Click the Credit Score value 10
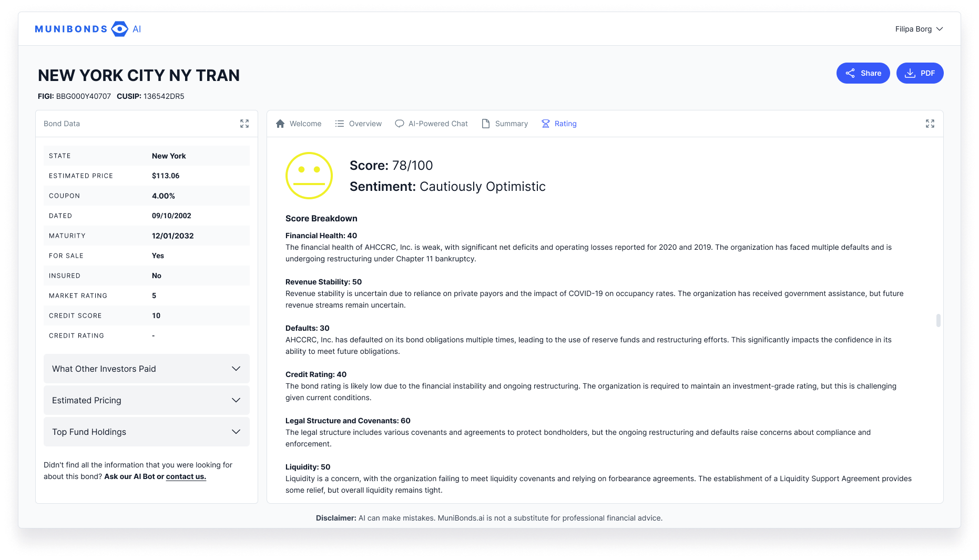979x560 pixels. [x=156, y=315]
